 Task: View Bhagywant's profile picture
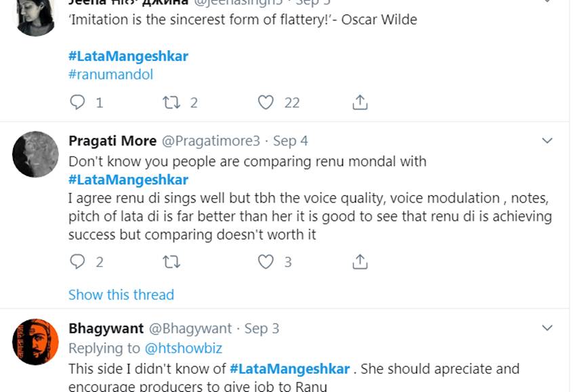coord(35,341)
